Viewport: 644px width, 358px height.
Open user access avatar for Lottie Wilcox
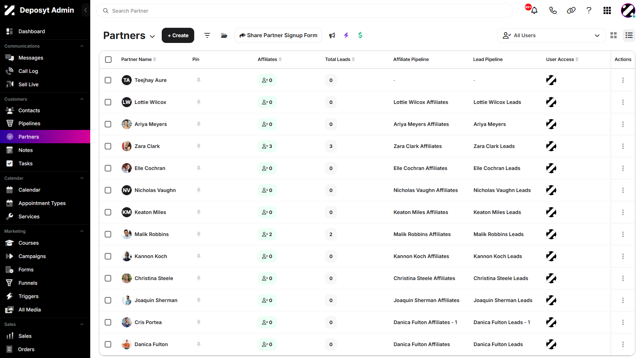[x=551, y=102]
